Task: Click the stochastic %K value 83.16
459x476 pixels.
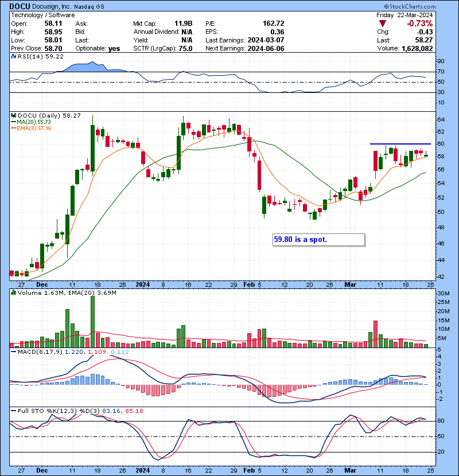Action: 111,411
